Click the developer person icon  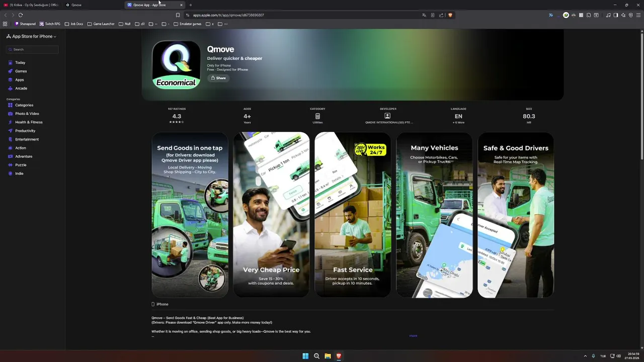[x=387, y=116]
